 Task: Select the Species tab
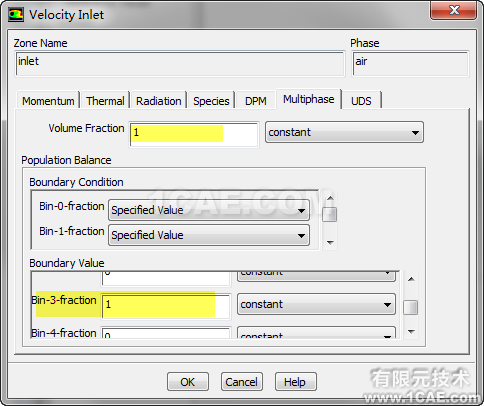pos(211,101)
